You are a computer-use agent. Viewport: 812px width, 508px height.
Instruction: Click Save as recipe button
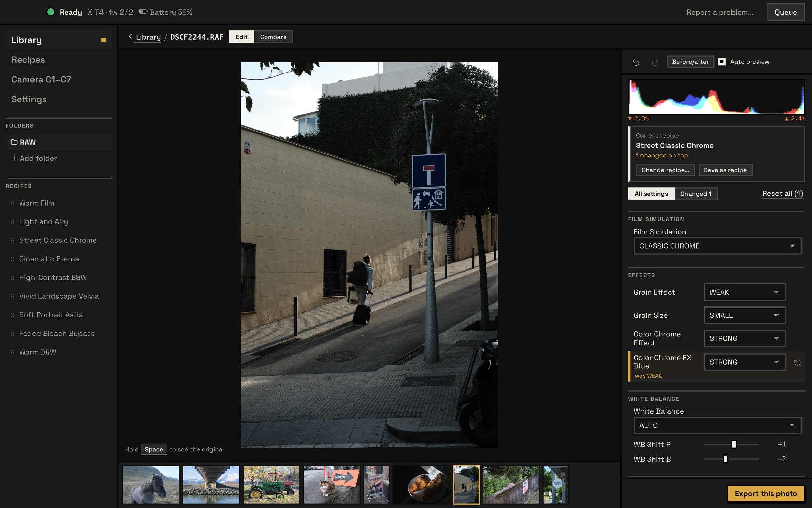pos(725,170)
